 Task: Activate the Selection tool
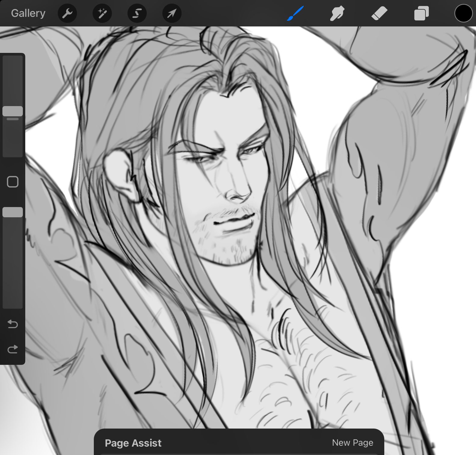click(137, 14)
